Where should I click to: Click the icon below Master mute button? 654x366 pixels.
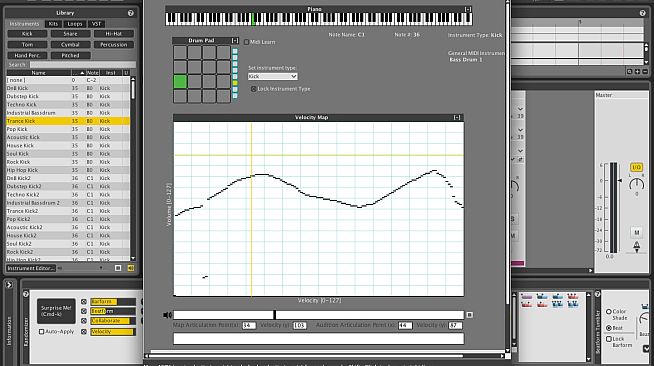click(x=636, y=247)
